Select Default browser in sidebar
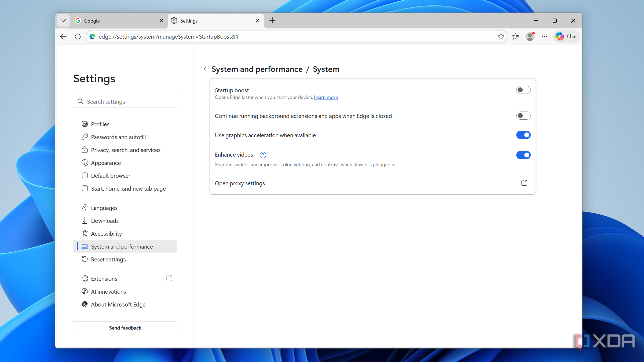 click(x=125, y=176)
